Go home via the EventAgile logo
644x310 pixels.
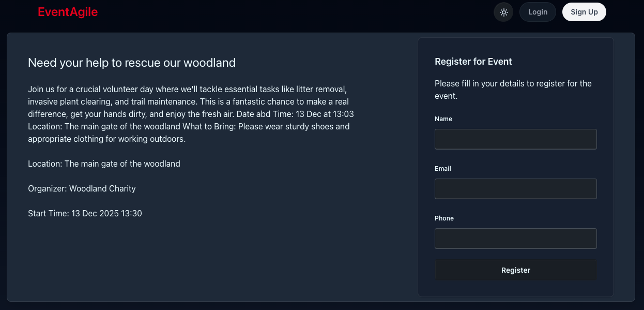coord(68,12)
